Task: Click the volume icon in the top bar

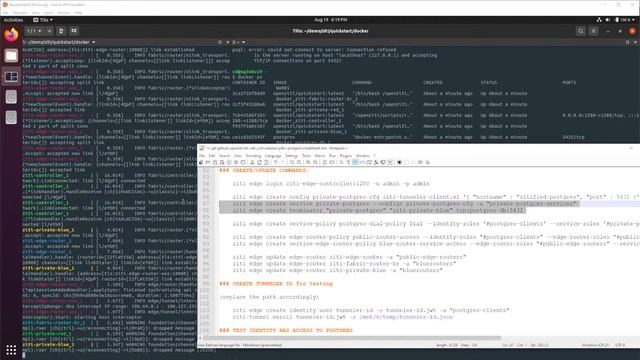Action: coord(607,20)
